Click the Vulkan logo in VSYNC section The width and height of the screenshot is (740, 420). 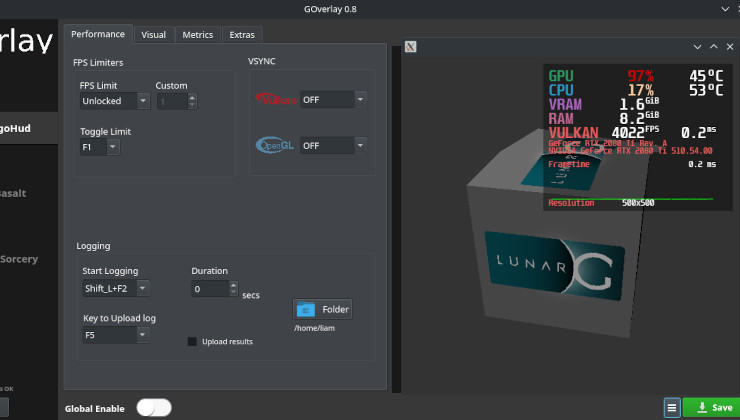(x=276, y=100)
